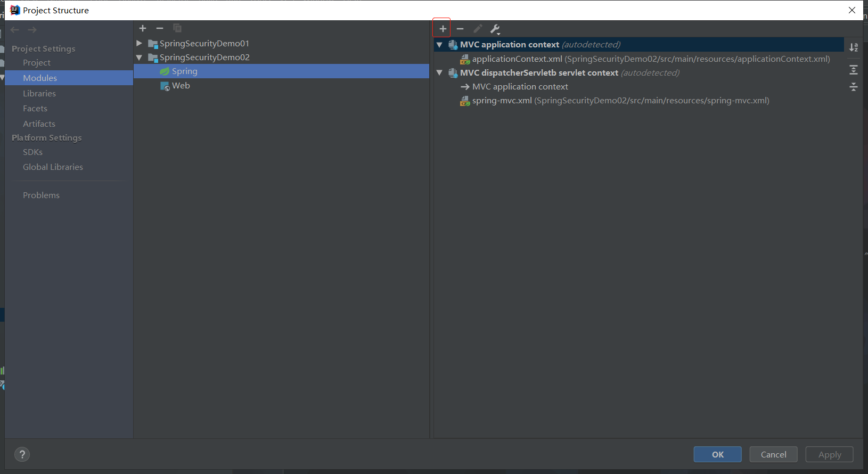Click the remove module minus icon
The image size is (868, 474).
pyautogui.click(x=160, y=28)
